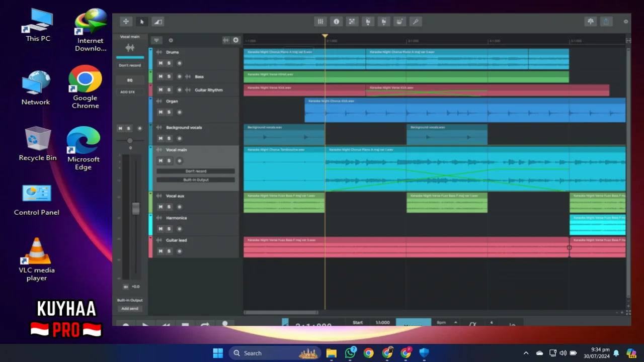
Task: Mute the Background vocals track
Action: [160, 138]
